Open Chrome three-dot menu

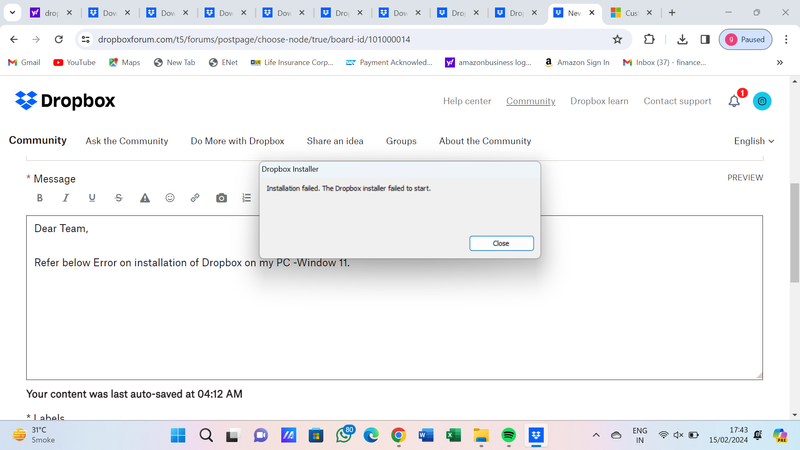point(786,39)
